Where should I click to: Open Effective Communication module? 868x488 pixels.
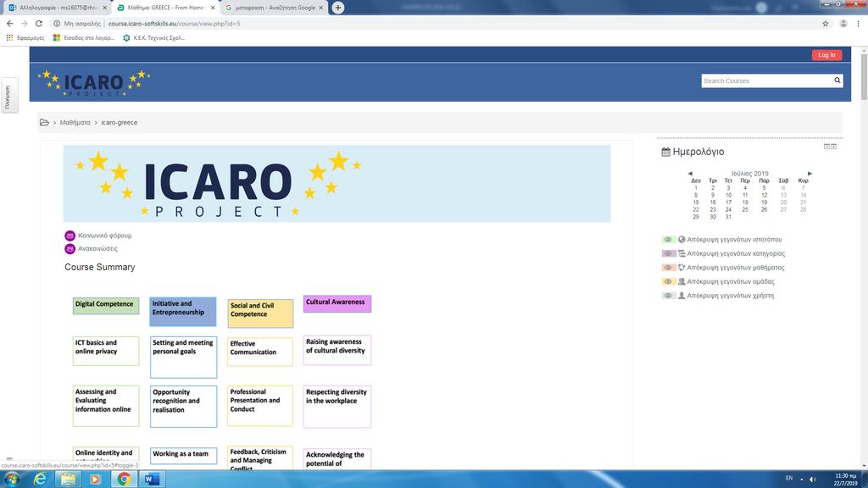[x=260, y=352]
